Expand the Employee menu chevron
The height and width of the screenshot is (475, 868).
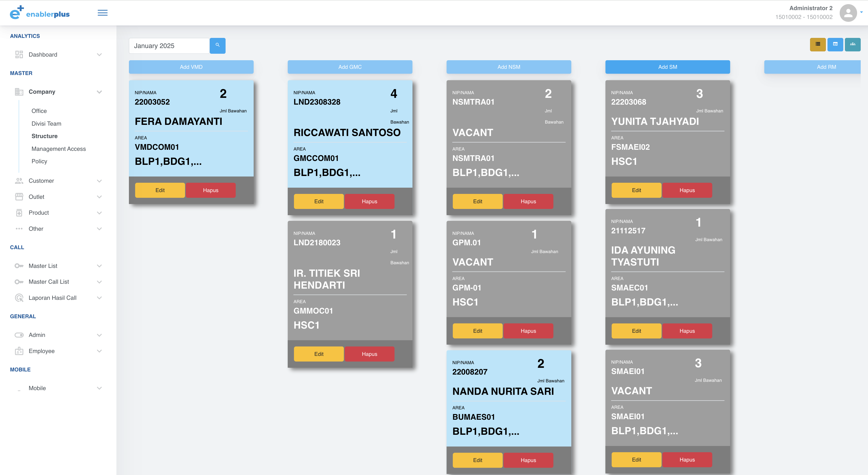point(99,351)
